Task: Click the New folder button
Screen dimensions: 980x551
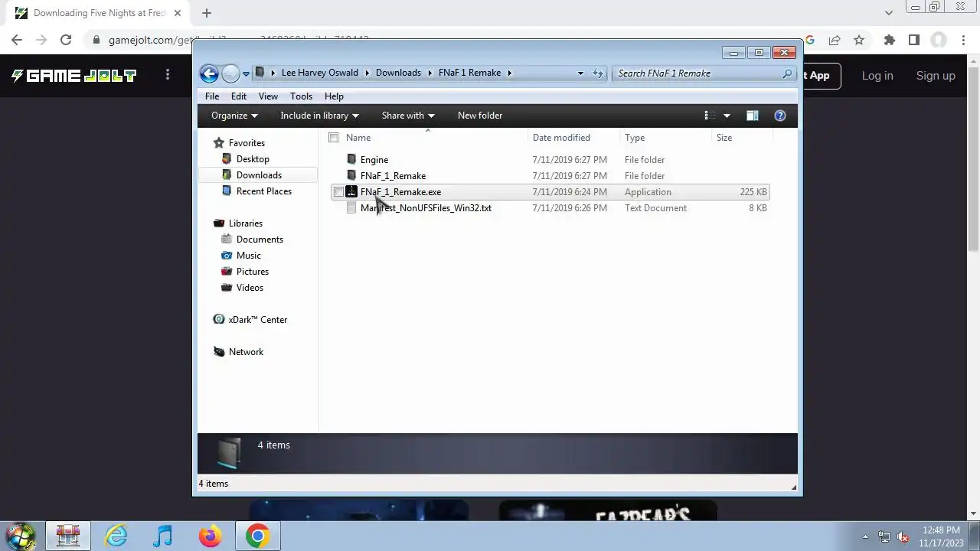Action: coord(480,116)
